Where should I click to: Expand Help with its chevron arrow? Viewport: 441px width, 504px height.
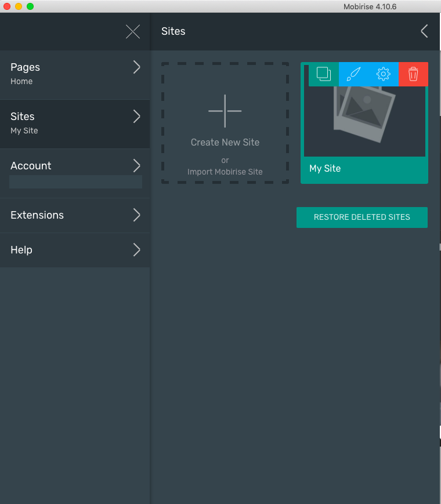pos(137,250)
